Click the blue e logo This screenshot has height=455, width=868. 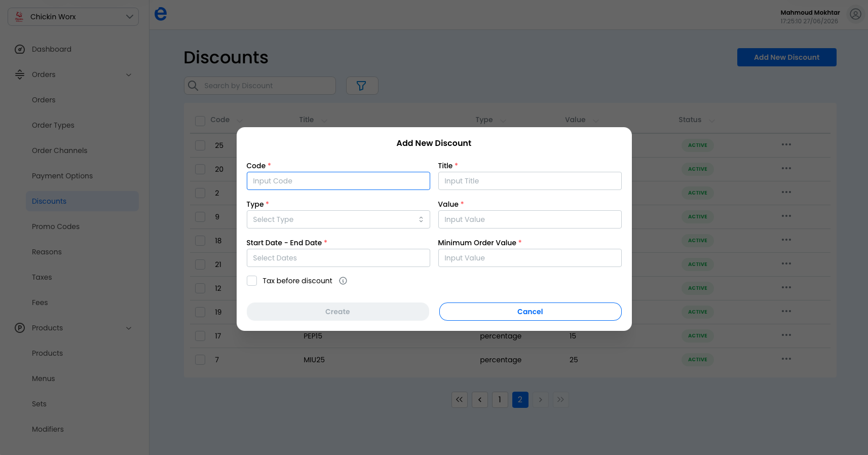[161, 14]
